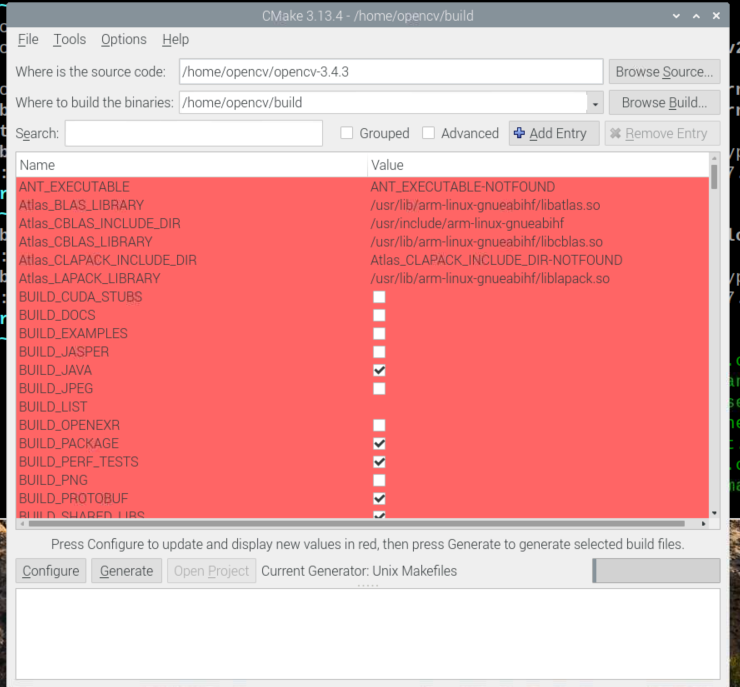Disable the BUILD_JAVA checkbox
The height and width of the screenshot is (687, 740).
click(x=379, y=370)
